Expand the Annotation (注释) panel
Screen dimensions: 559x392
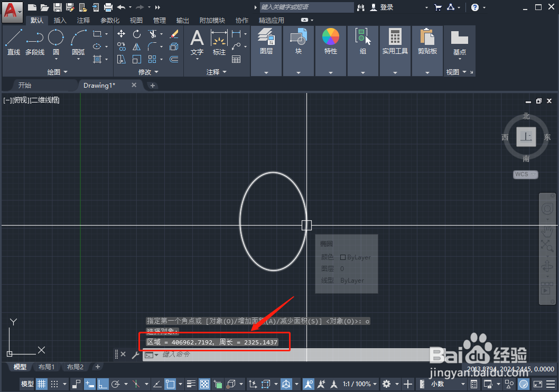coord(217,72)
